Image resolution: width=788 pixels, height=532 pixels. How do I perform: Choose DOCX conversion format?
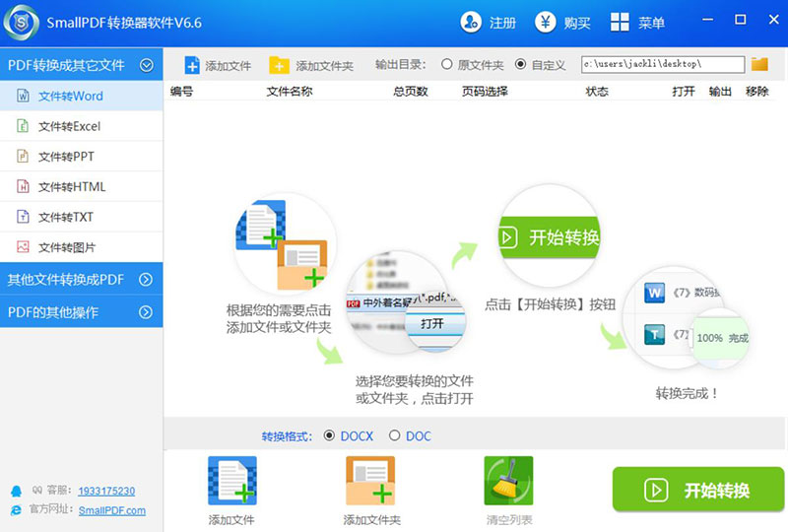pyautogui.click(x=329, y=435)
